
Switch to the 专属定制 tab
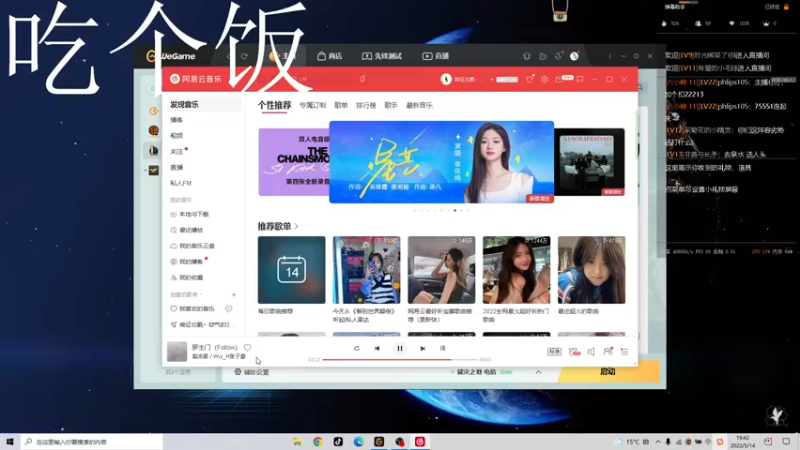tap(312, 105)
